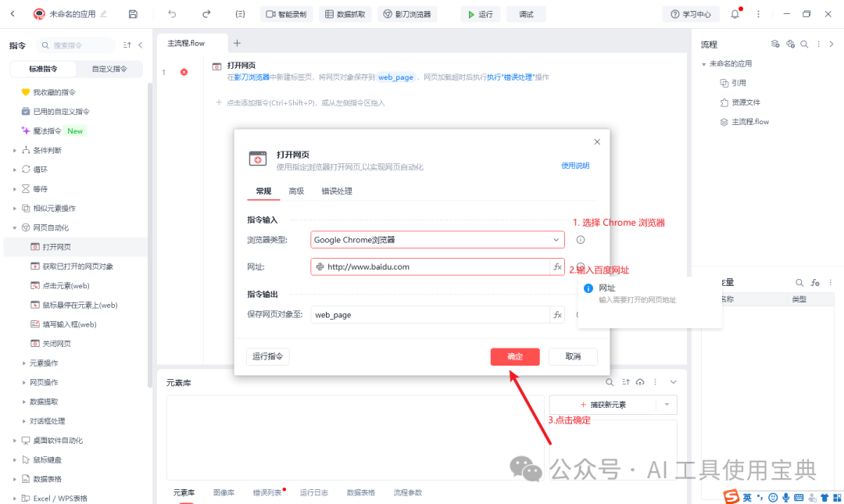The width and height of the screenshot is (844, 504).
Task: Click into the 搜索指令 search box
Action: click(75, 45)
